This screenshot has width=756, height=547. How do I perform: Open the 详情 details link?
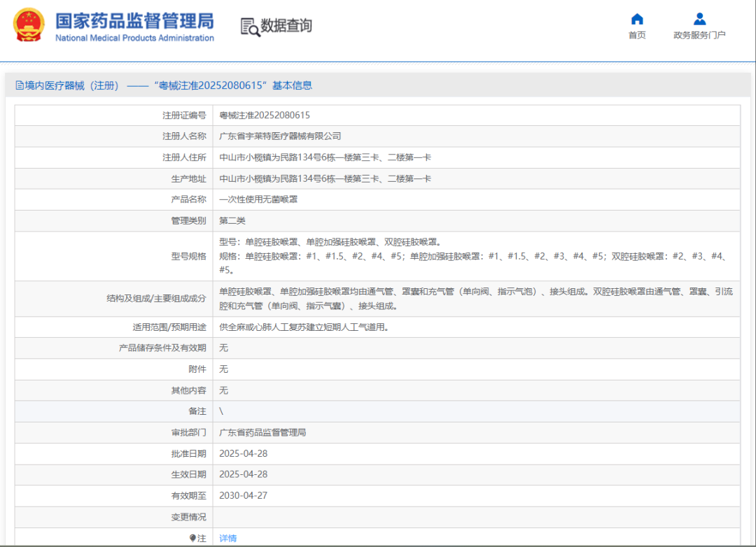227,537
